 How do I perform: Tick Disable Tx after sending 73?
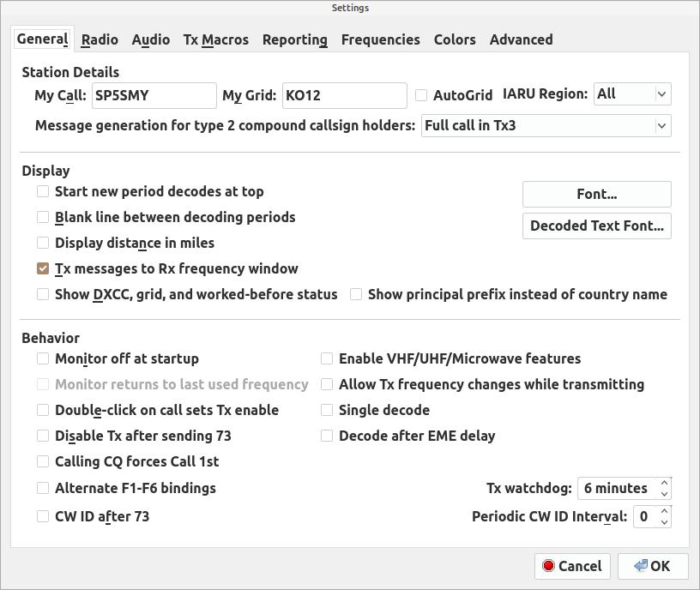click(43, 436)
